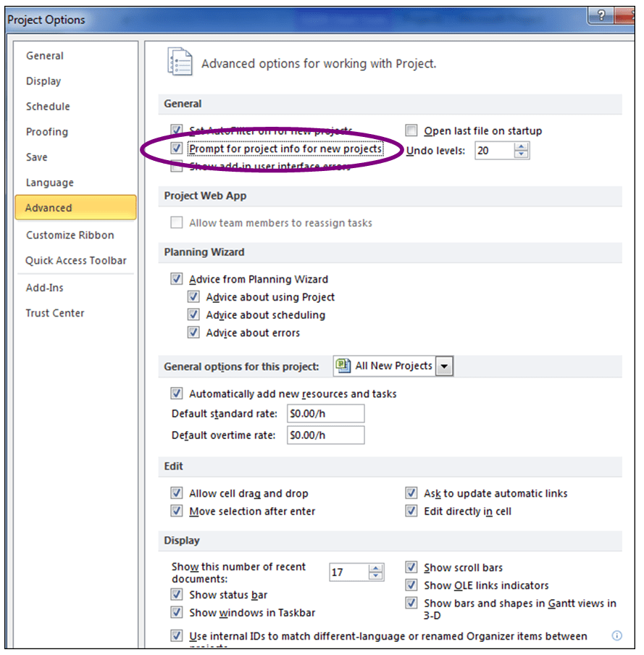Uncheck Advice about using Project
The height and width of the screenshot is (655, 644).
click(193, 296)
